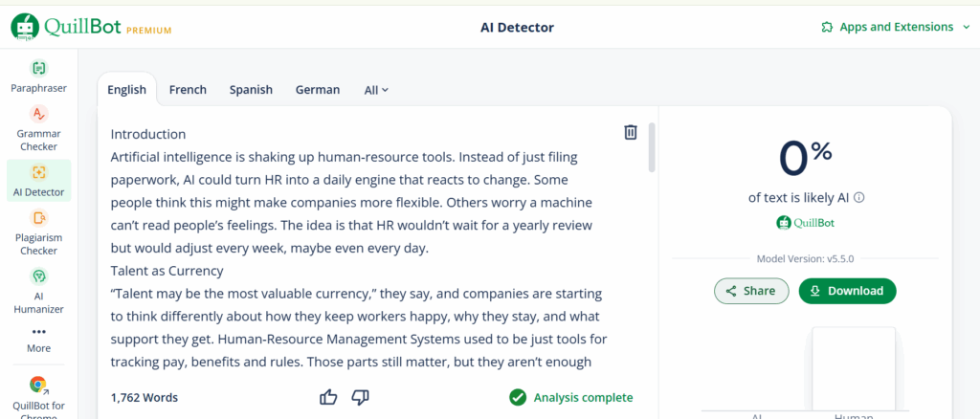Click the QuillBot logo icon
The height and width of the screenshot is (419, 980).
(25, 28)
